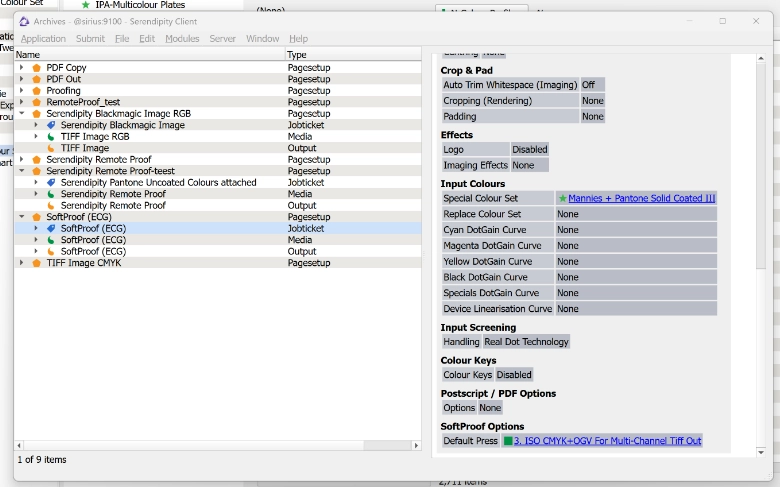Click the green square Default Press icon
Screen dimensions: 780x487
pyautogui.click(x=507, y=441)
